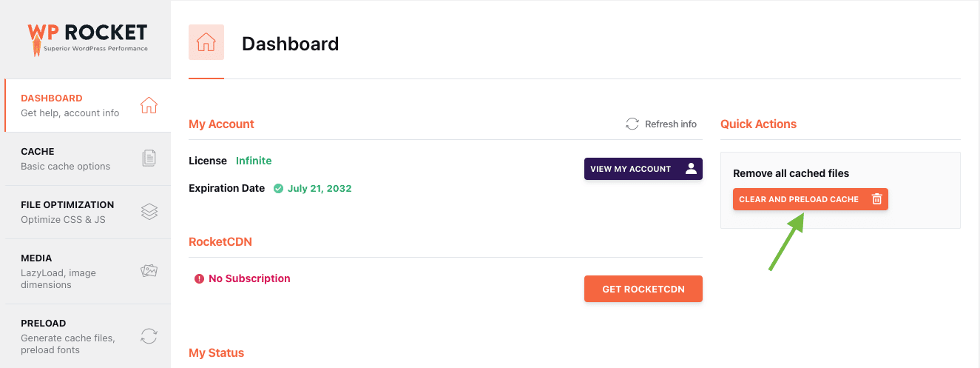Click the user icon on View My Account
Screen dimensions: 980x368
point(691,169)
